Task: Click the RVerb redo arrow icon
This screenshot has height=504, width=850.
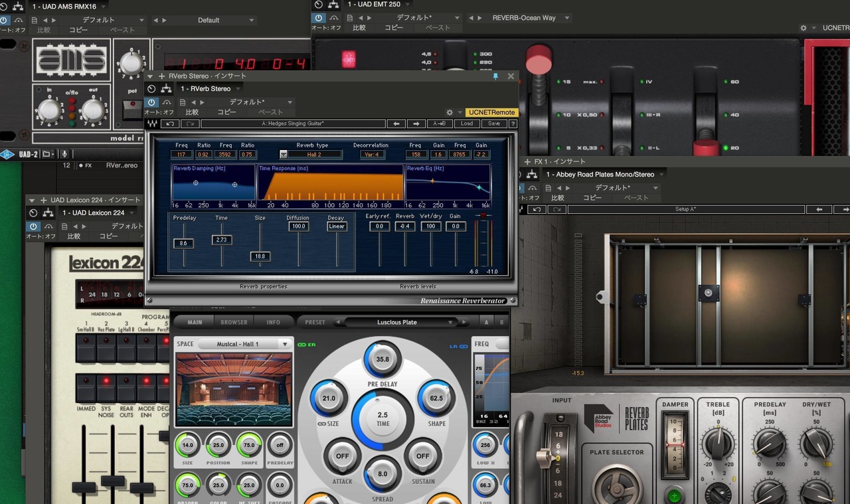Action: [190, 124]
